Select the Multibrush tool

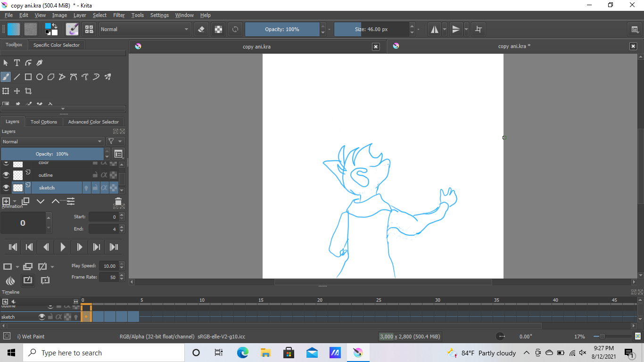click(107, 77)
